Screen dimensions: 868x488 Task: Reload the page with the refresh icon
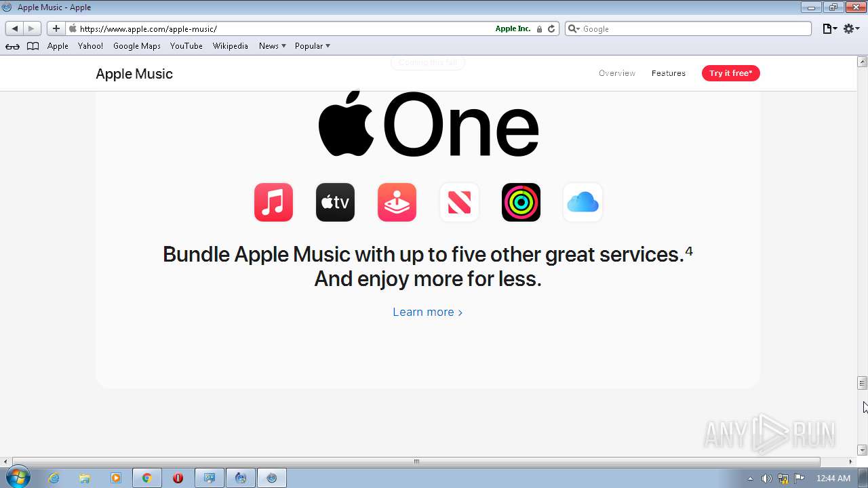[551, 28]
